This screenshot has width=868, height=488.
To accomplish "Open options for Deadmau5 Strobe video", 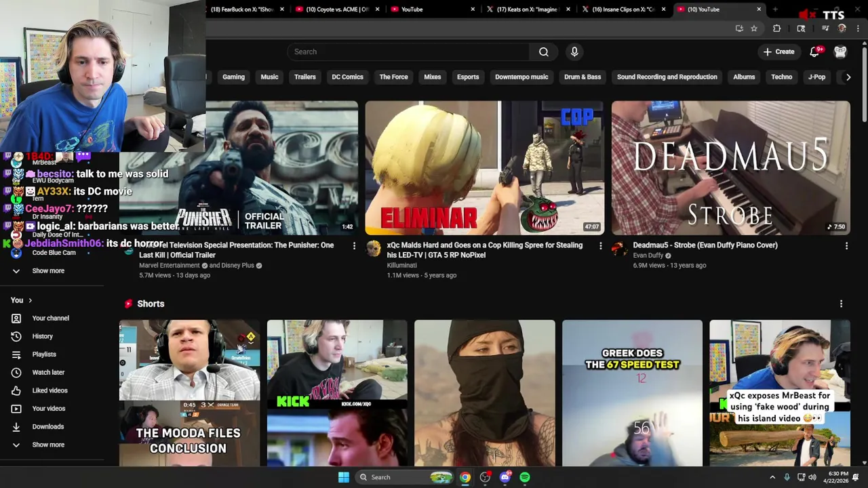I will pos(846,246).
